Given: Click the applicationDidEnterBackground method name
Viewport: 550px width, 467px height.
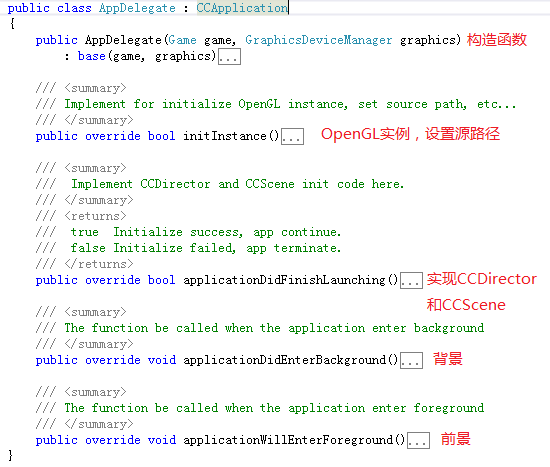Looking at the screenshot, I should (284, 360).
